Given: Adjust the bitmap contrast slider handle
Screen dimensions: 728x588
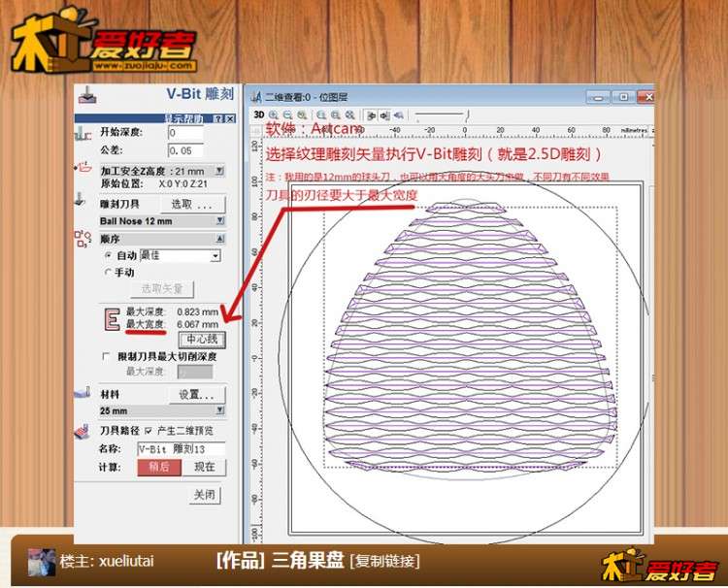Looking at the screenshot, I should (468, 115).
